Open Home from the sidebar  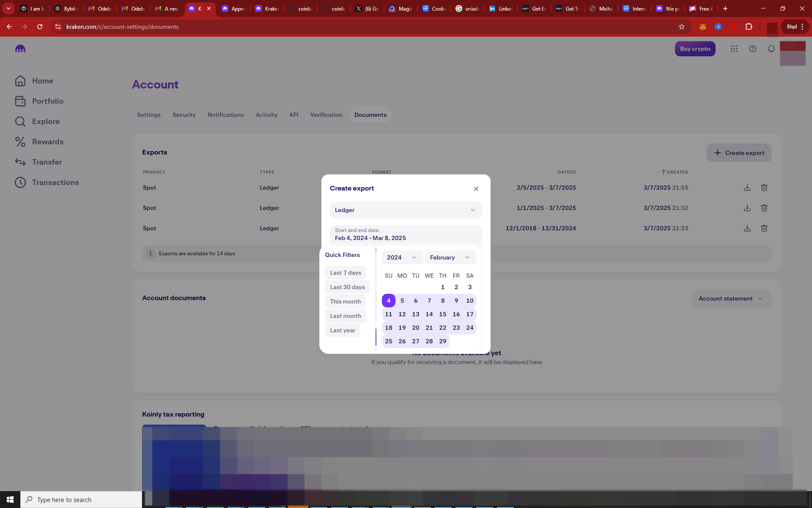pos(34,81)
